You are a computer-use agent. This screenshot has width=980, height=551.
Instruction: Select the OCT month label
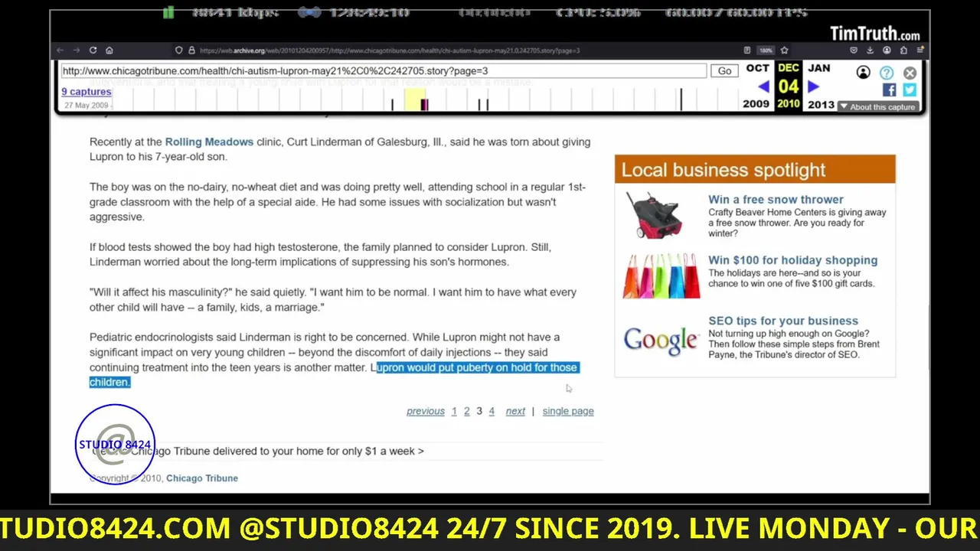pos(757,68)
